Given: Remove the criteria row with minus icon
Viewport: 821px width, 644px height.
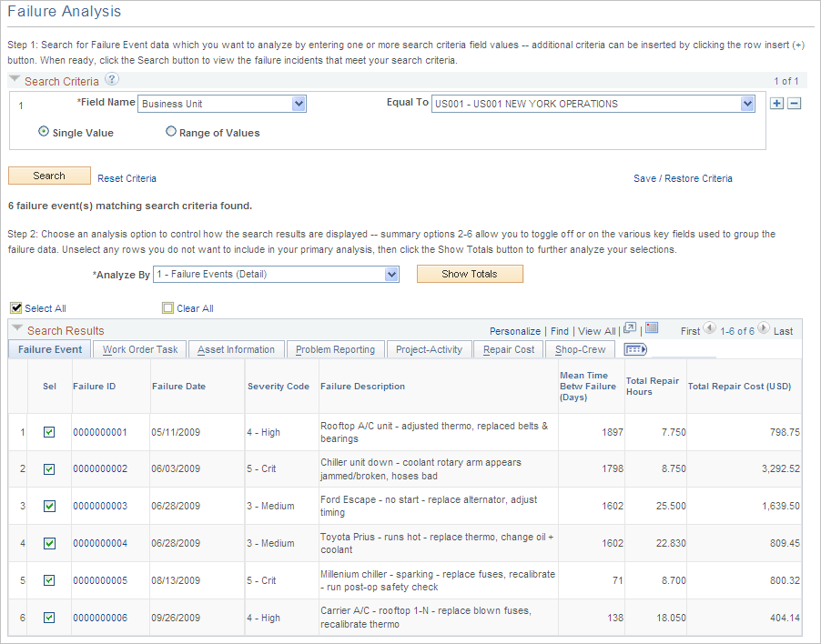Looking at the screenshot, I should coord(793,103).
